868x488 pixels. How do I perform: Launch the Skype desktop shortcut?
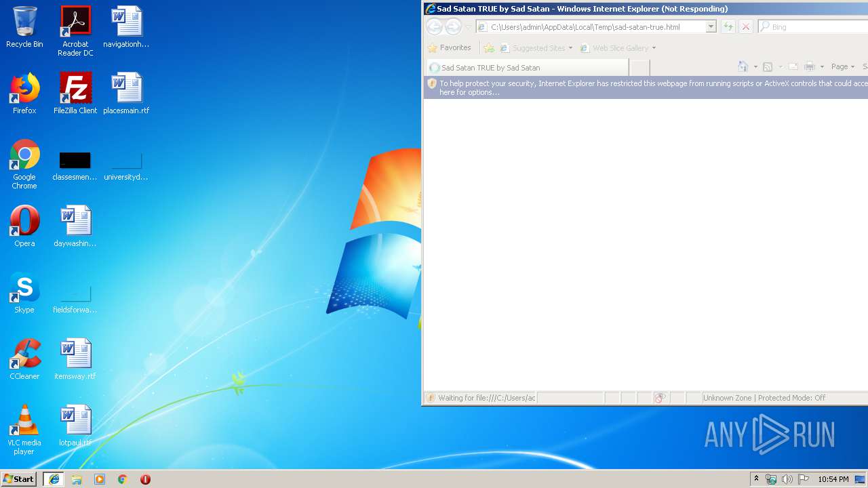(24, 293)
